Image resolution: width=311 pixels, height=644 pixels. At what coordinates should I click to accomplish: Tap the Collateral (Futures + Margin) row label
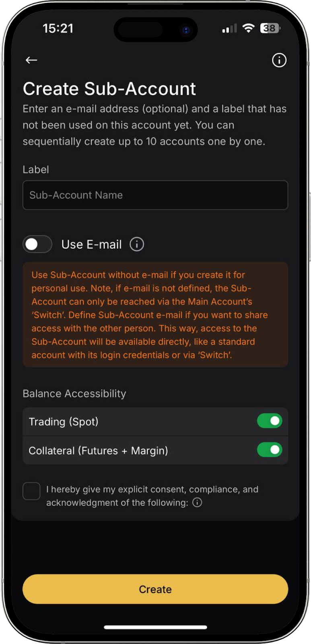tap(98, 450)
